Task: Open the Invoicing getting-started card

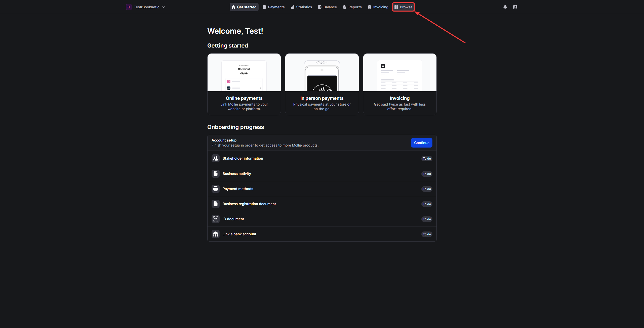Action: pos(400,84)
